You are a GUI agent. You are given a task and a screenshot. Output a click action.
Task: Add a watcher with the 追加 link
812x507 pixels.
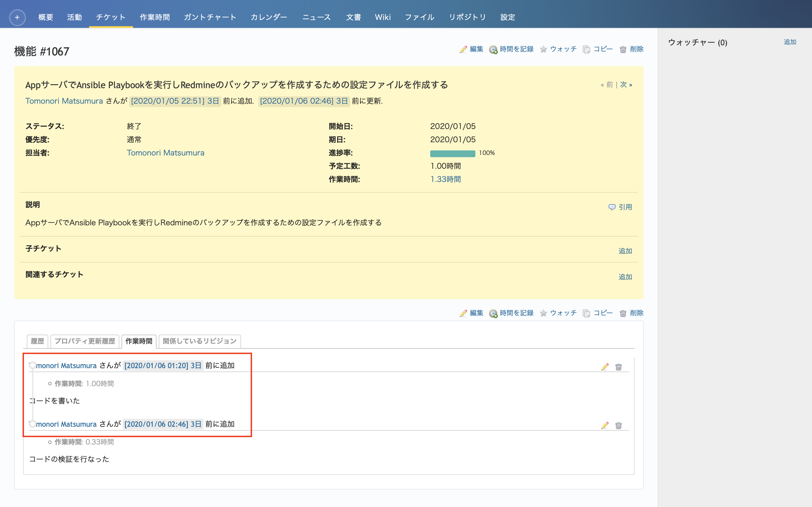point(790,42)
